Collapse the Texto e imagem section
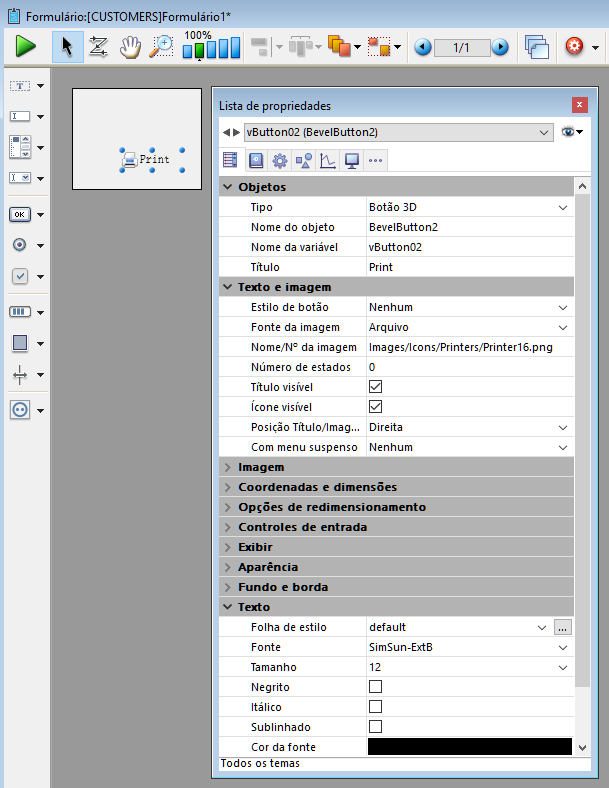The width and height of the screenshot is (609, 788). (228, 287)
